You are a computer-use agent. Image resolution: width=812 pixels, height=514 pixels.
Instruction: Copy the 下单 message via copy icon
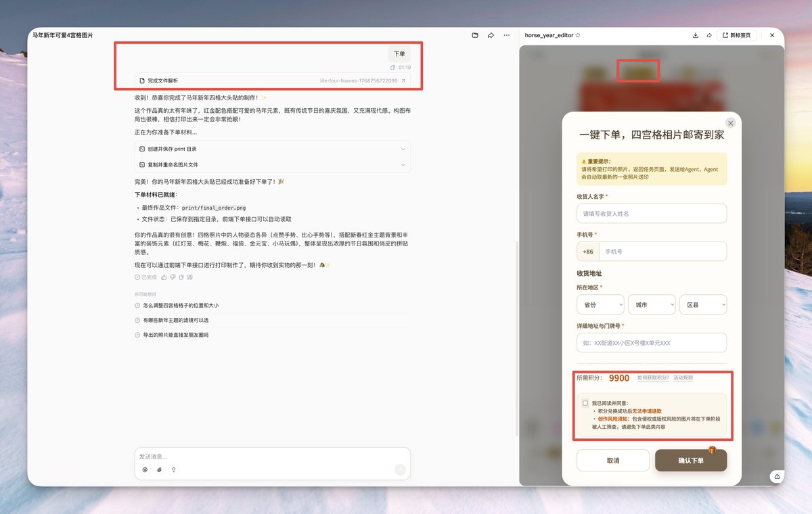coord(393,68)
